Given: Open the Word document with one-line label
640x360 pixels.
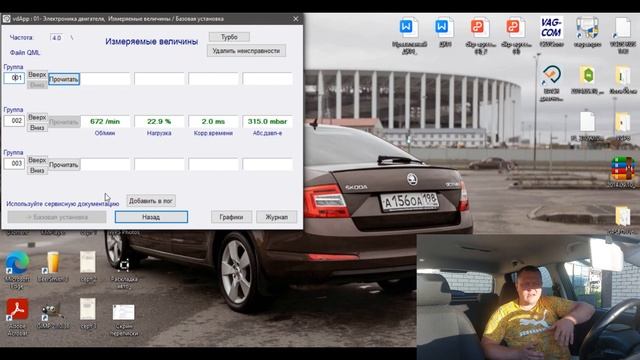Looking at the screenshot, I should click(444, 31).
